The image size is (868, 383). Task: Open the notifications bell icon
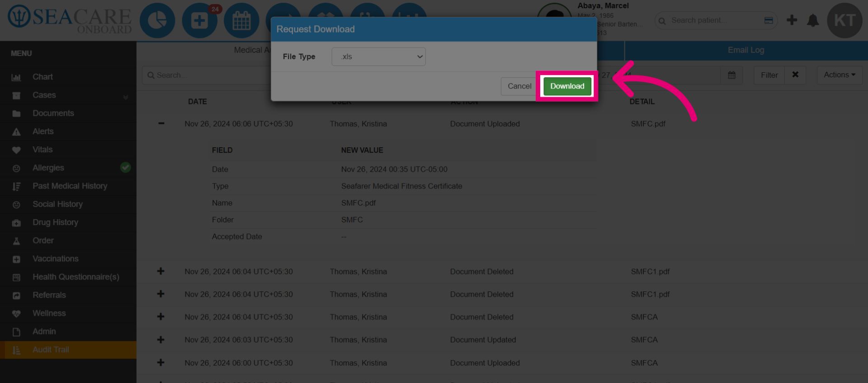[813, 20]
